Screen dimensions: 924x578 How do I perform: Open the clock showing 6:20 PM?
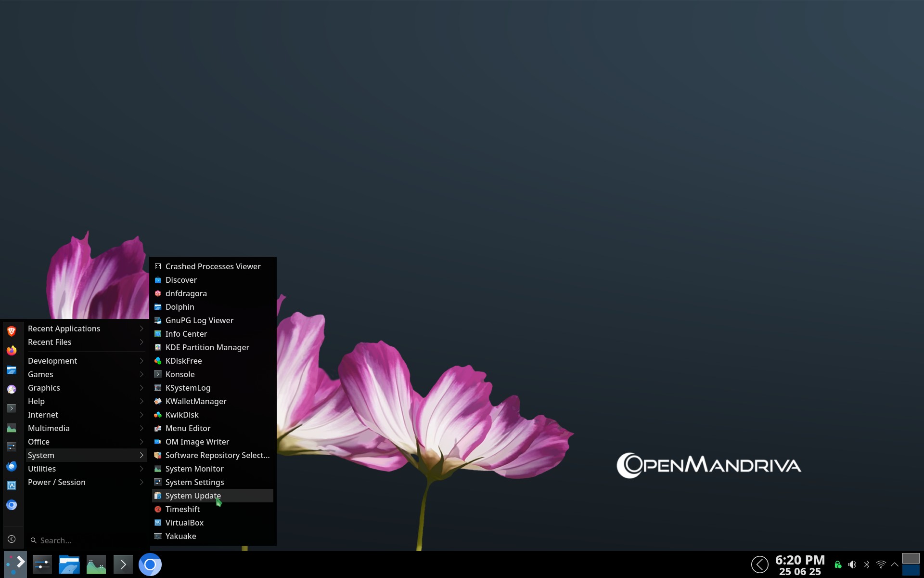[x=800, y=565]
